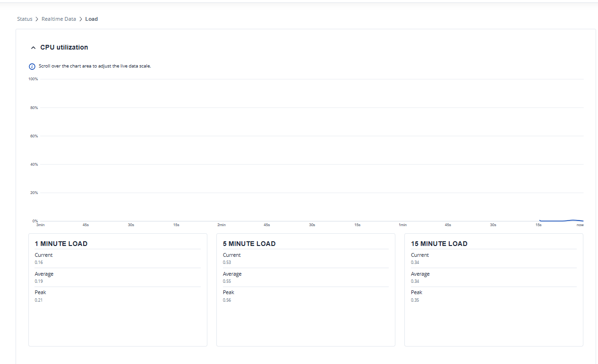Click the info icon beside scroll hint
This screenshot has width=598, height=364.
32,66
